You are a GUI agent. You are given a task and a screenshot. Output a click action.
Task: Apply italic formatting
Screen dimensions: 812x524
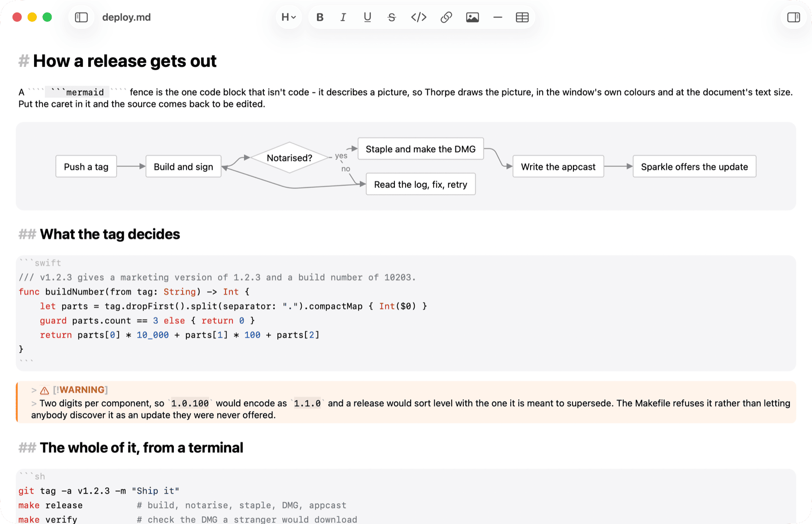343,18
